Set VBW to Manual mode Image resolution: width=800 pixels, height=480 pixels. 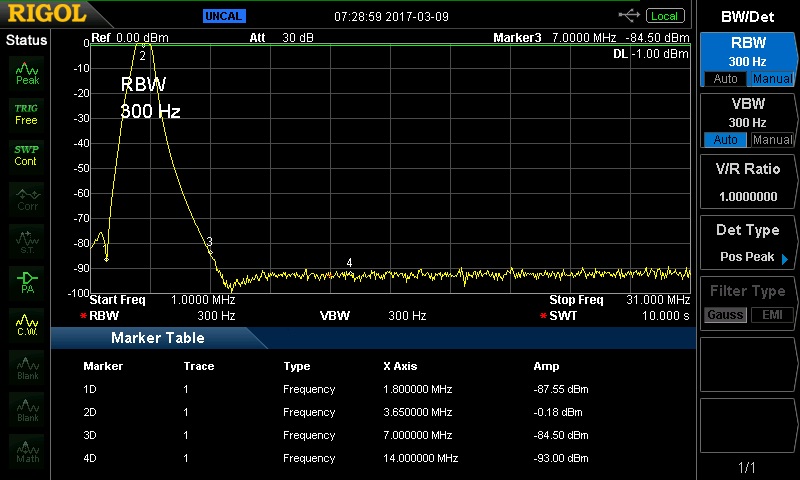click(772, 140)
